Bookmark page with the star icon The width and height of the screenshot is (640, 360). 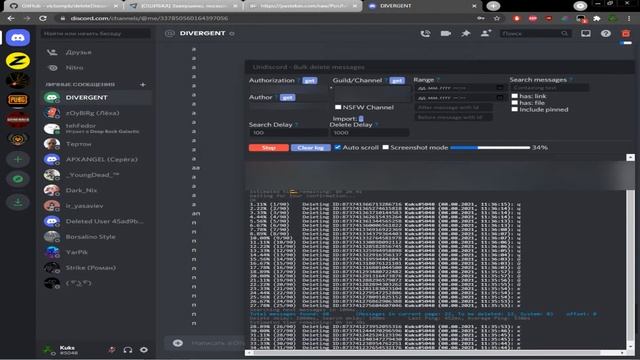(497, 18)
